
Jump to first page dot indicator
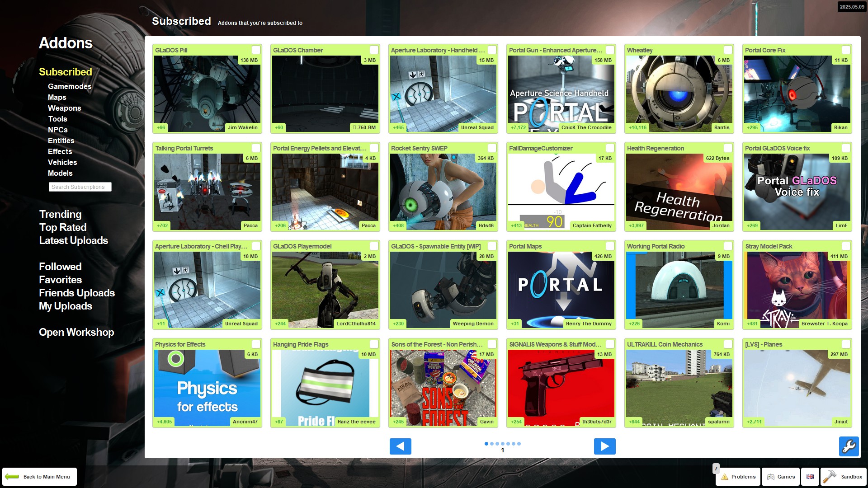pyautogui.click(x=486, y=444)
